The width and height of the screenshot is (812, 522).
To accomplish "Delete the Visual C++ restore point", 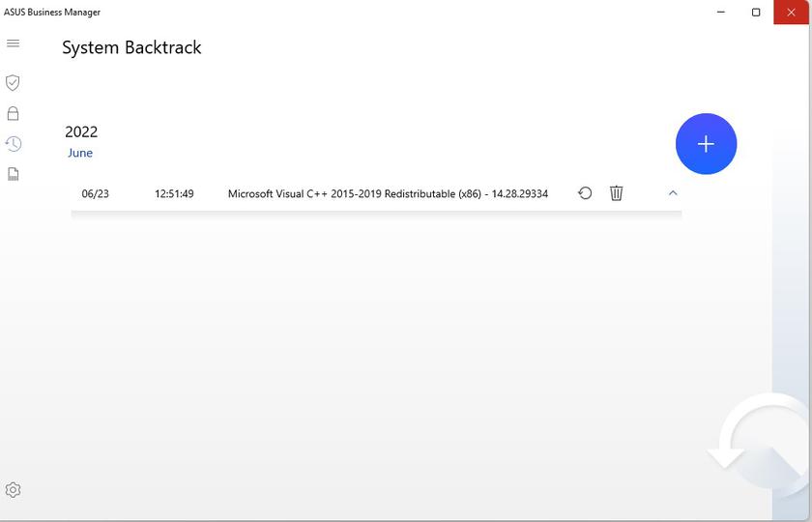I will coord(616,193).
